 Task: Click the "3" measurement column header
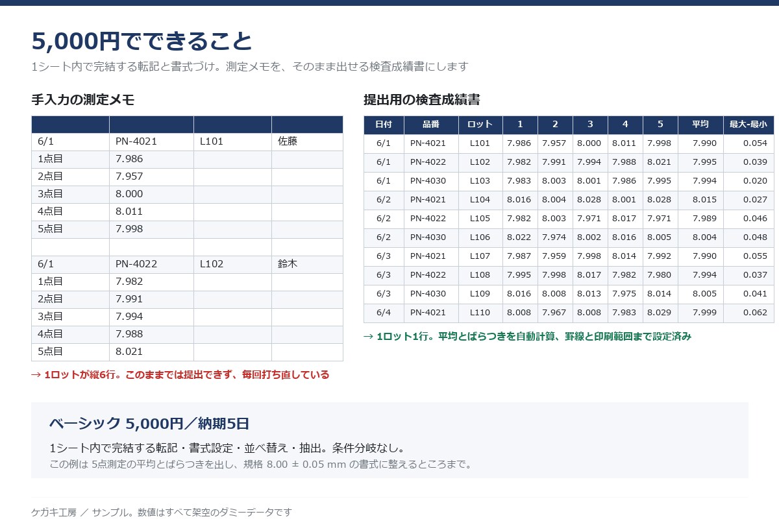pyautogui.click(x=590, y=125)
